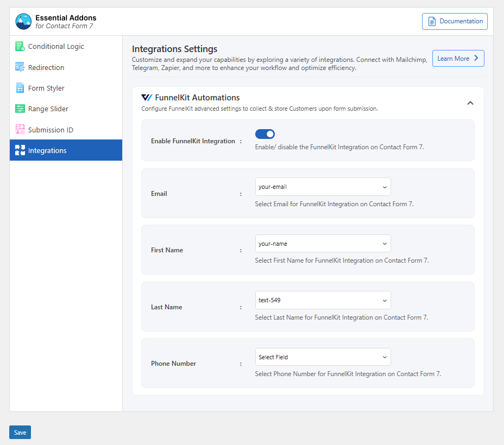Open the Email field dropdown

tap(323, 187)
